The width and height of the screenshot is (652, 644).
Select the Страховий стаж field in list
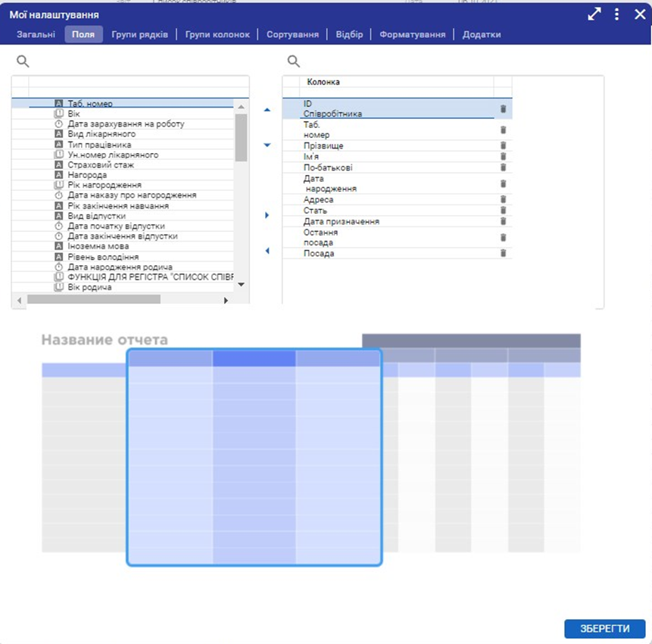[x=101, y=164]
